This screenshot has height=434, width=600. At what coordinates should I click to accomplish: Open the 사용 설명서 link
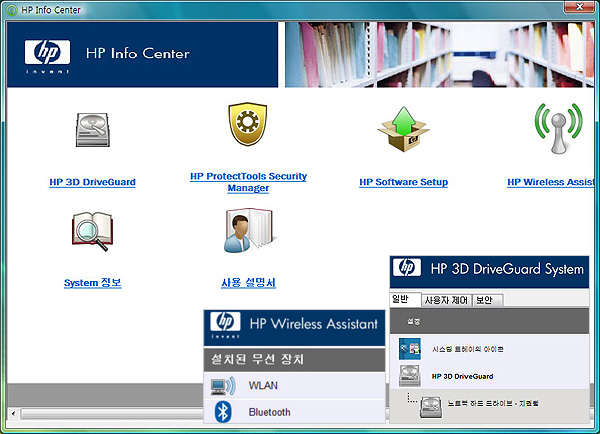(248, 283)
